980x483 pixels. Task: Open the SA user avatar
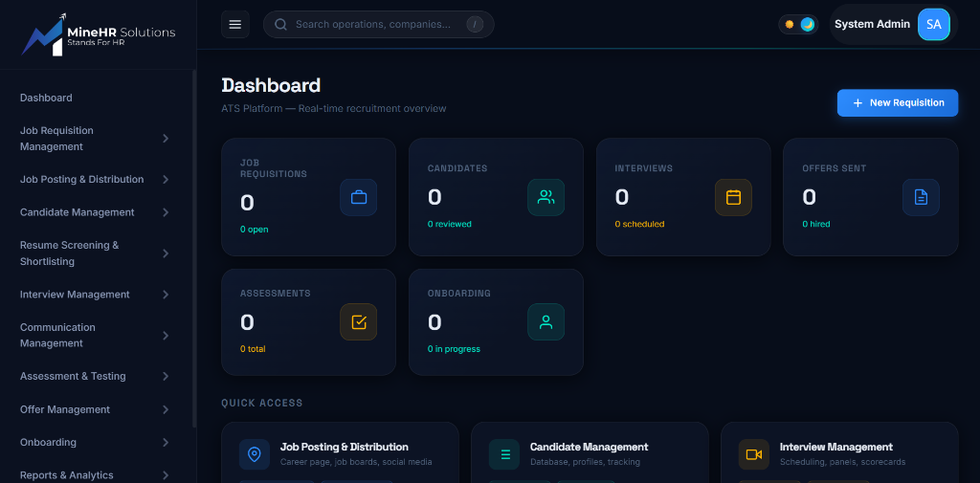coord(934,24)
